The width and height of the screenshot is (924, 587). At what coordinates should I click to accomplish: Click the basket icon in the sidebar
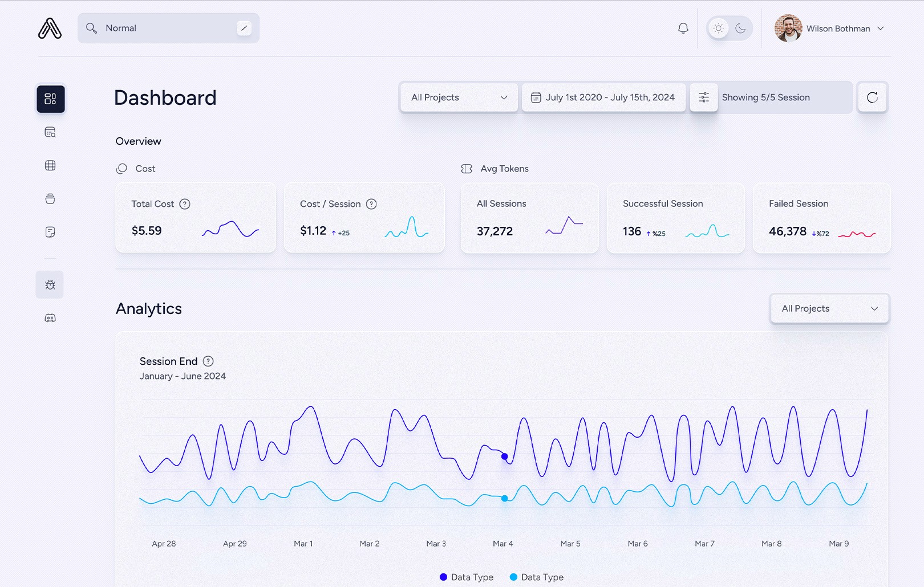[51, 198]
